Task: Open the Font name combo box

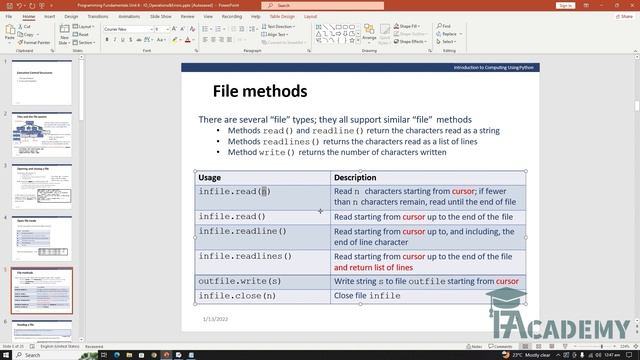Action: pyautogui.click(x=128, y=29)
